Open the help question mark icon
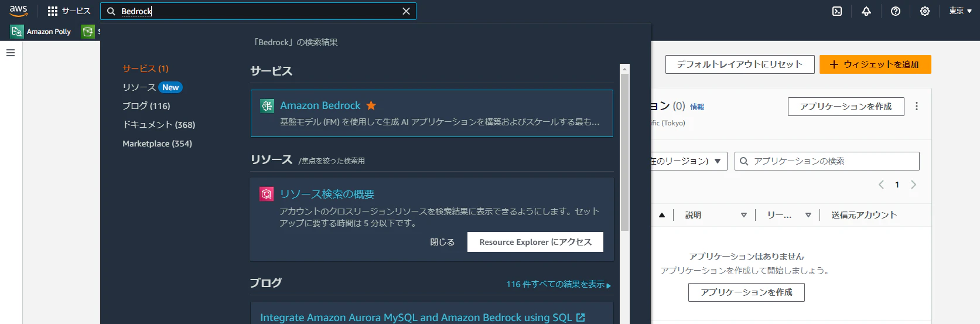 click(x=896, y=11)
